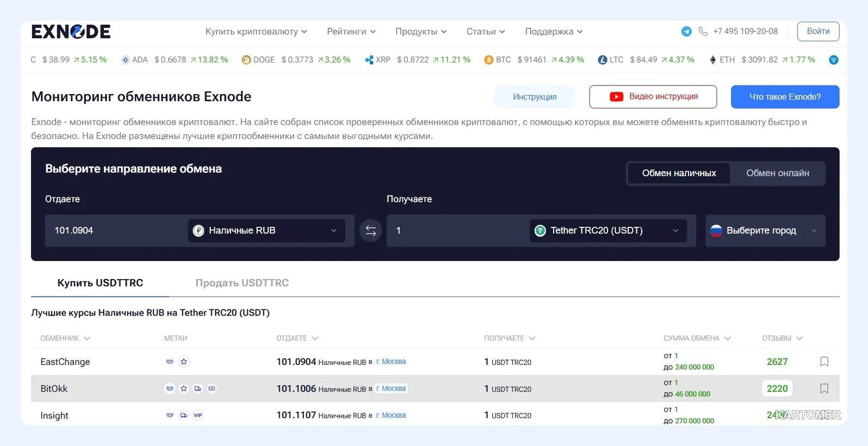Switch to Обмен онлайн mode
The width and height of the screenshot is (868, 446).
(x=777, y=173)
